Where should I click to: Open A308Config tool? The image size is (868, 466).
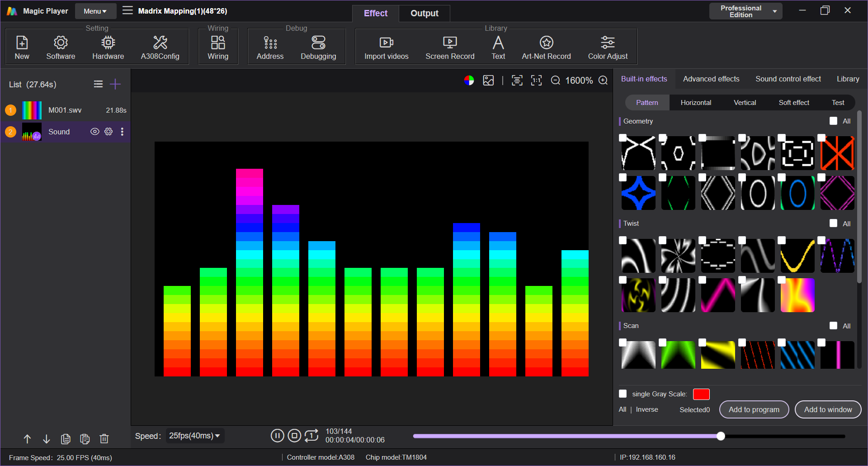160,48
